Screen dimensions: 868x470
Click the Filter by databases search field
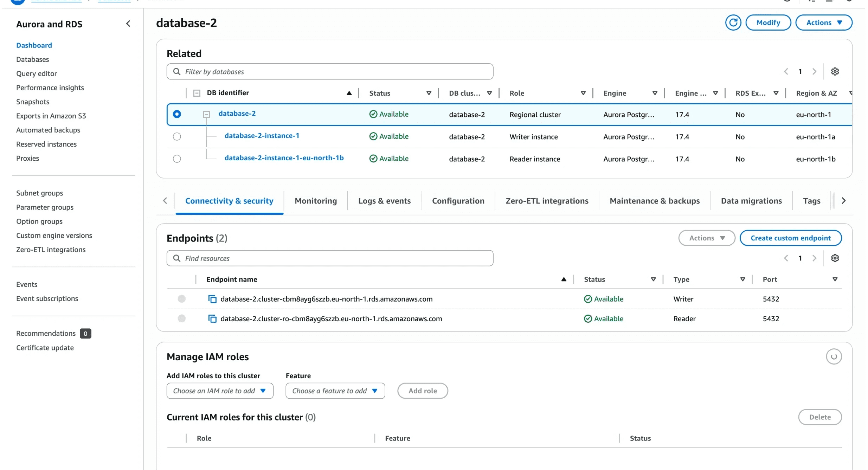(x=330, y=72)
